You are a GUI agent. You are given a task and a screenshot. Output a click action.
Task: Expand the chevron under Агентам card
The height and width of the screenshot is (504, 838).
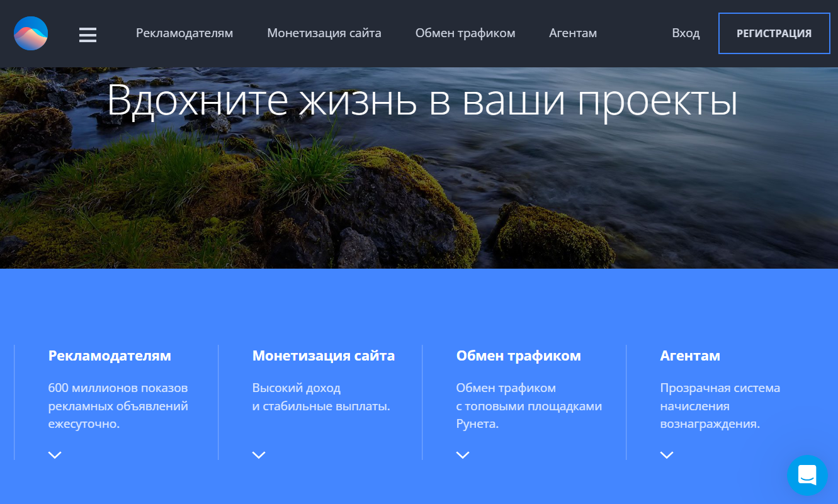click(667, 455)
